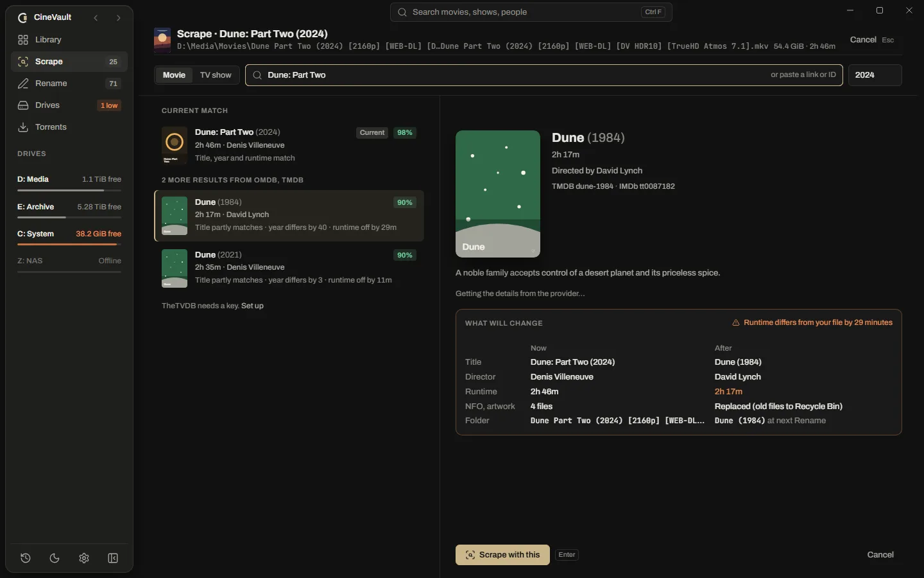Select the E: Archive drive
924x578 pixels.
click(69, 209)
